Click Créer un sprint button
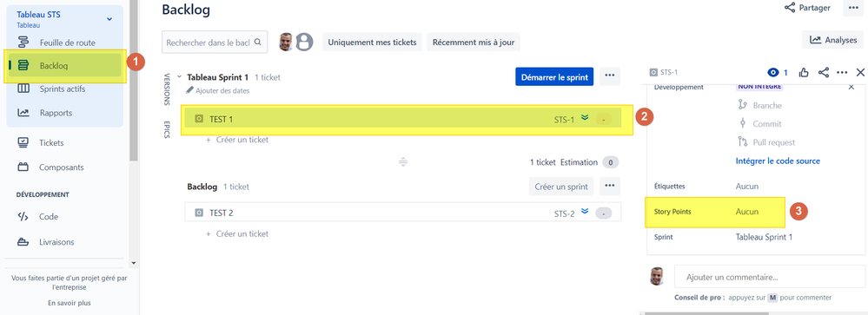 coord(561,187)
